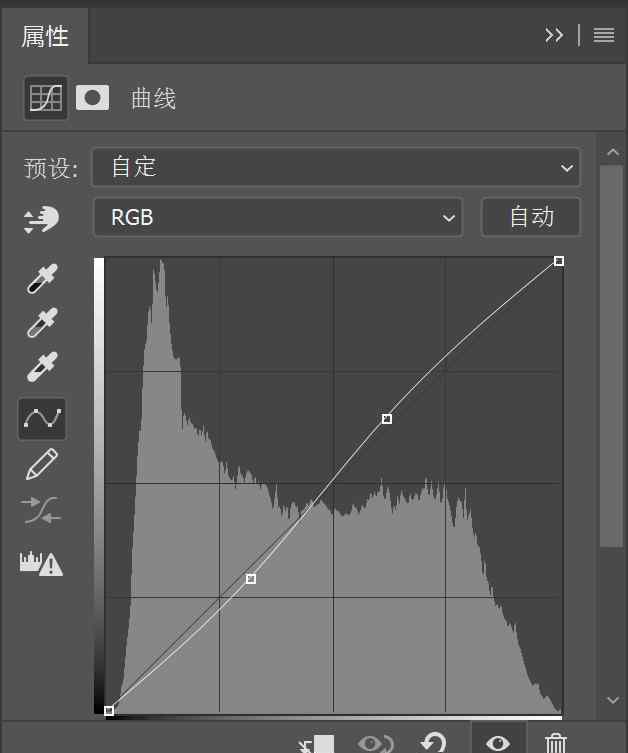Click the delete adjustment layer trash icon

click(x=555, y=743)
